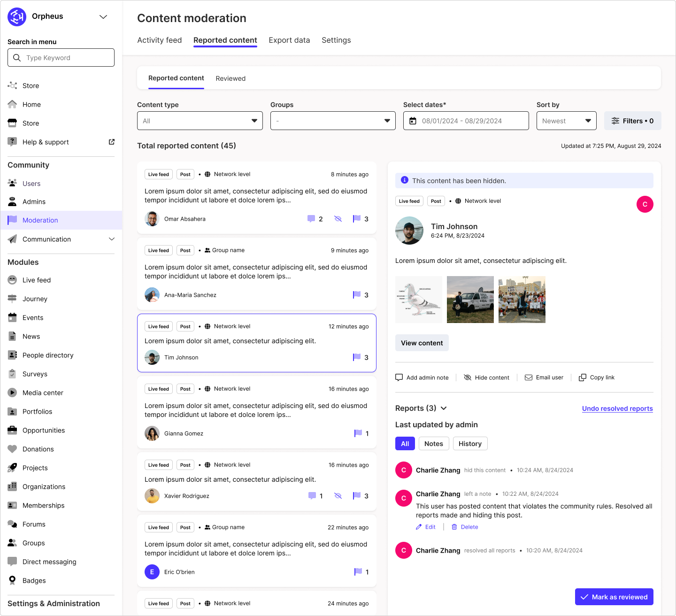
Task: Switch to the Activity feed tab
Action: [160, 40]
